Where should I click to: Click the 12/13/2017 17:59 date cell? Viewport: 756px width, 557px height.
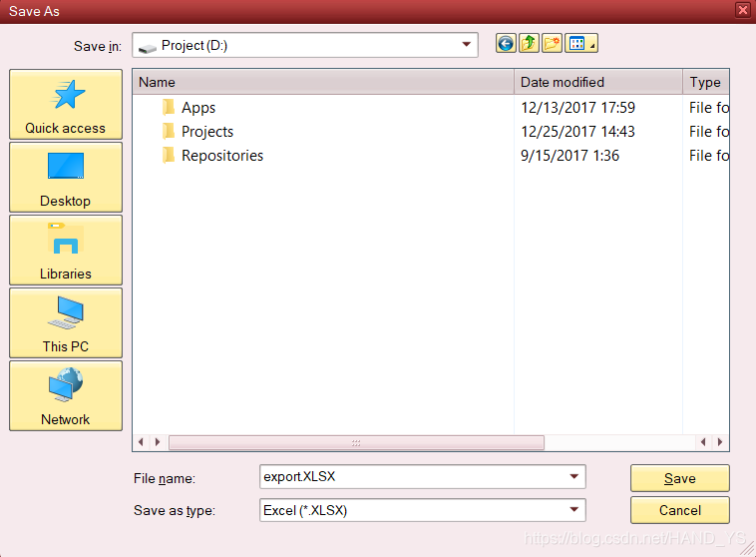[x=577, y=108]
